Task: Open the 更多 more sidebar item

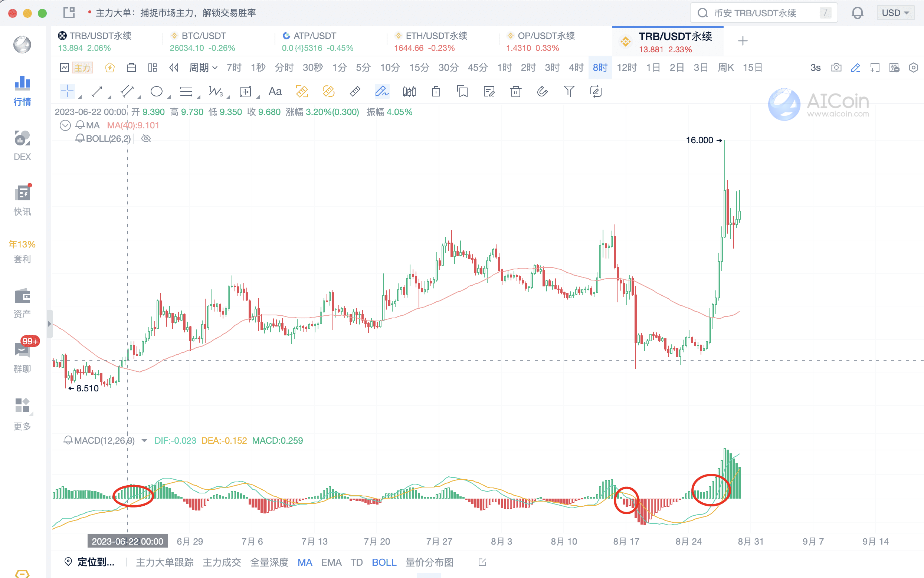Action: pyautogui.click(x=22, y=414)
